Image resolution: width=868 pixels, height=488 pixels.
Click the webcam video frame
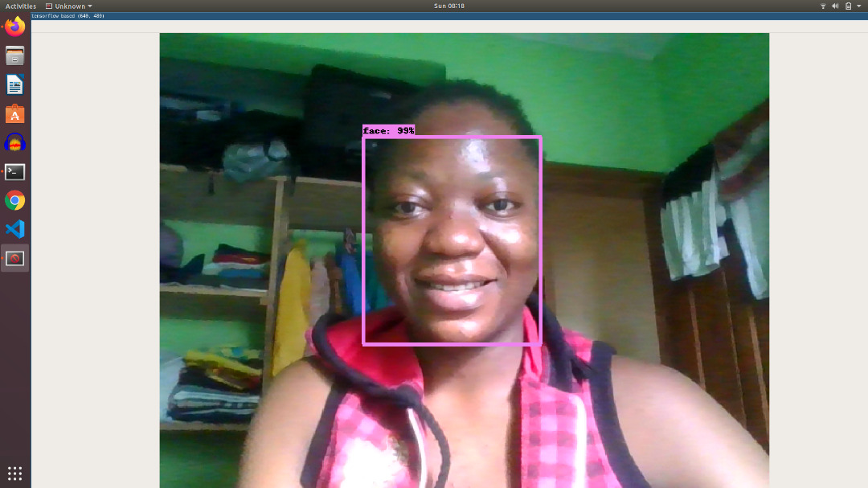(x=464, y=260)
